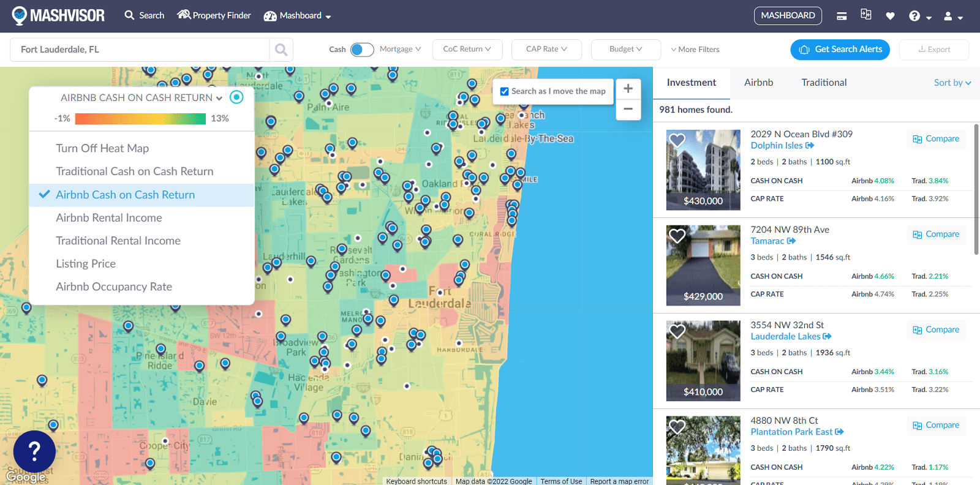Expand More Filters
The width and height of the screenshot is (980, 485).
[x=695, y=50]
